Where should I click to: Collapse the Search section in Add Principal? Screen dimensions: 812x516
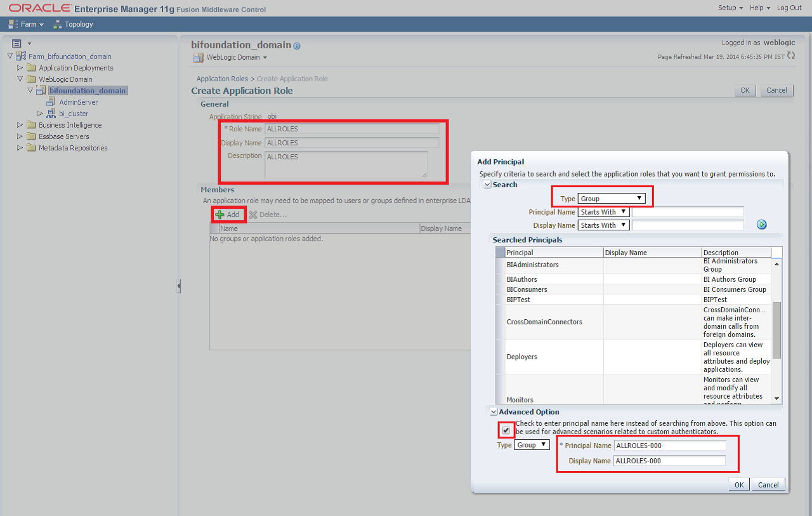(487, 185)
